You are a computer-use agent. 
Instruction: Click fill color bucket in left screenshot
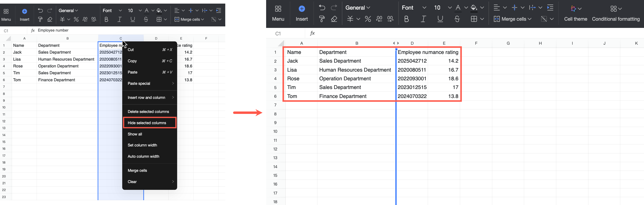(159, 11)
